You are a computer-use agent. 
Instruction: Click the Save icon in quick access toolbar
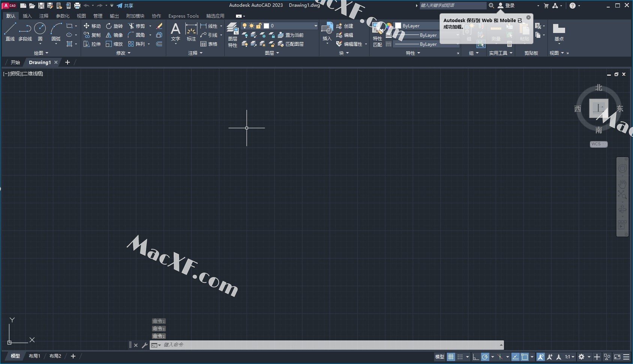click(41, 6)
